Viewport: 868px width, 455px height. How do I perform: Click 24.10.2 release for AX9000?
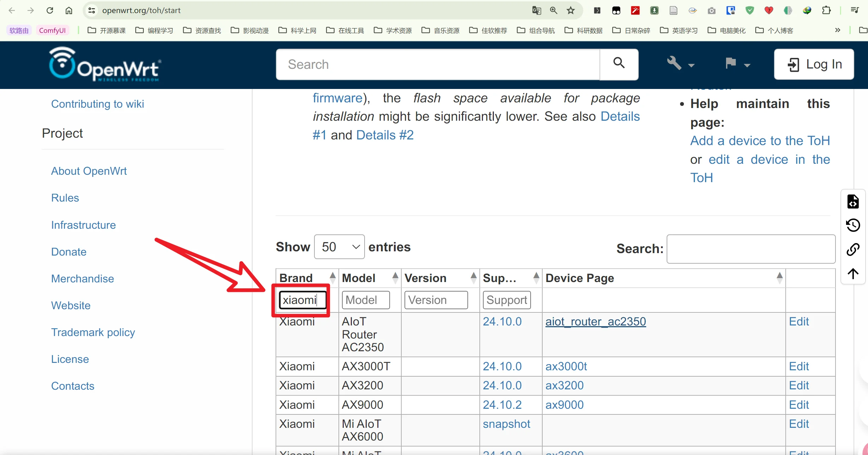(x=502, y=405)
